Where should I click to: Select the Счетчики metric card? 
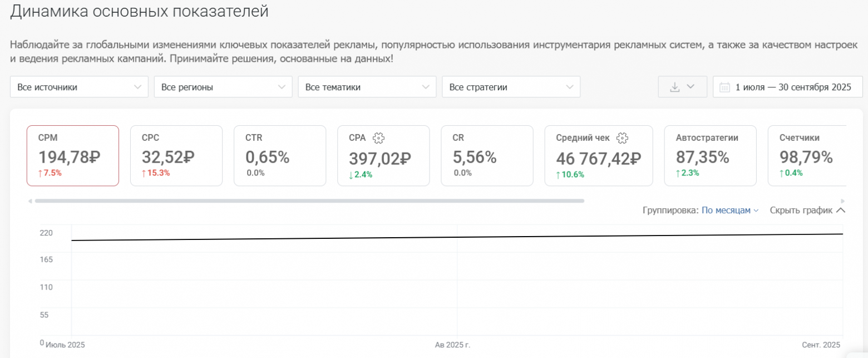pyautogui.click(x=807, y=156)
